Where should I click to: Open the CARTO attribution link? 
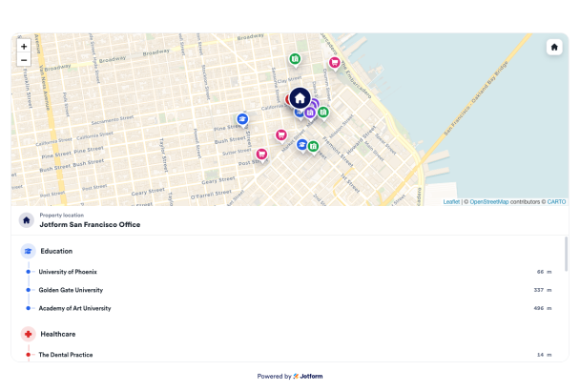click(556, 201)
